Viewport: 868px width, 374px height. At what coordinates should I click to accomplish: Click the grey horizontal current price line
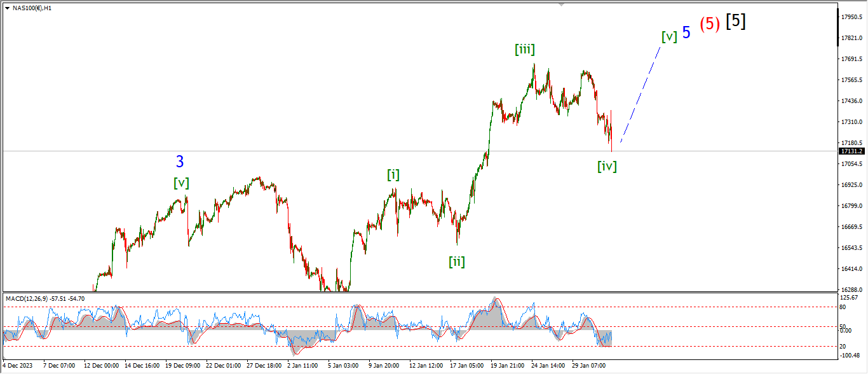[318, 151]
